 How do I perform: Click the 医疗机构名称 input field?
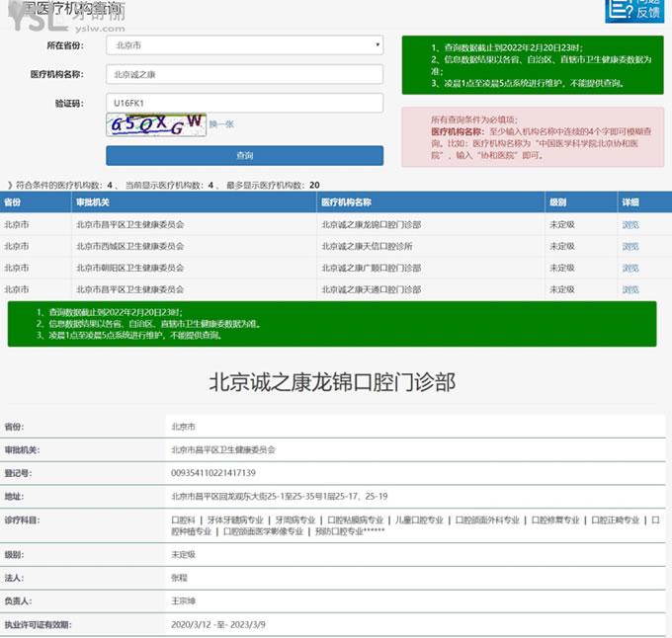[x=245, y=74]
